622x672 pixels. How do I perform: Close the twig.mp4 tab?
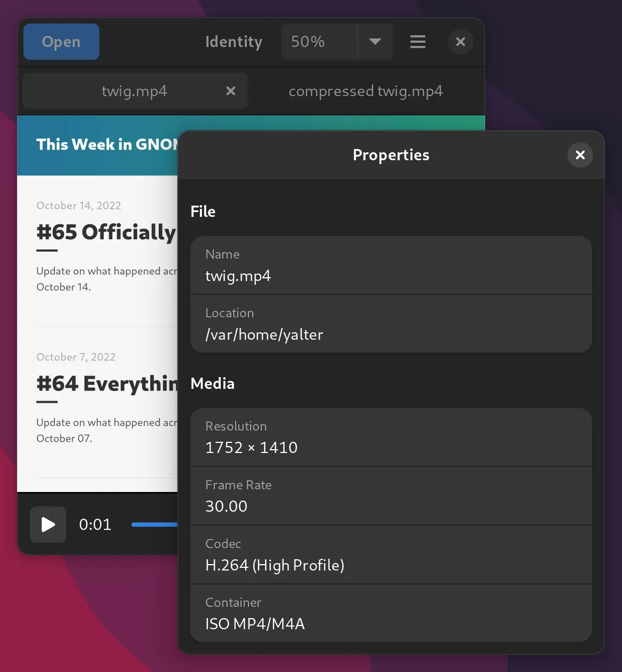pos(231,91)
